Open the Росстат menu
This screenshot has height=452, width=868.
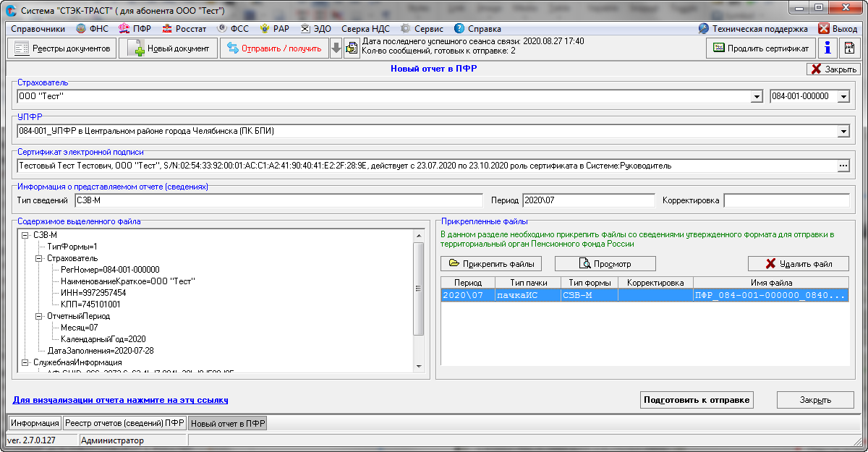pos(184,29)
